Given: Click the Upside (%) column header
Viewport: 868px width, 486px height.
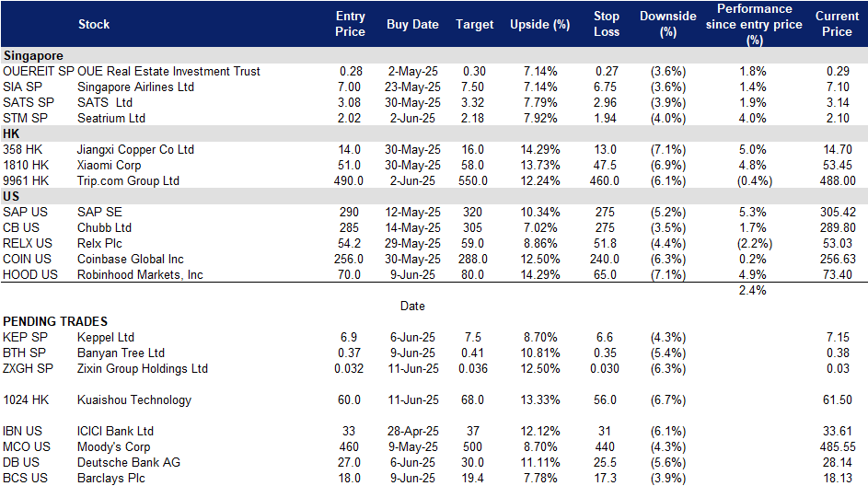Looking at the screenshot, I should [539, 24].
